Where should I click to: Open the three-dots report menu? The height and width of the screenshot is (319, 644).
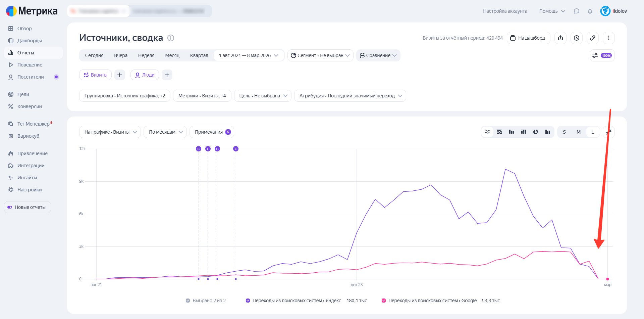pyautogui.click(x=609, y=38)
